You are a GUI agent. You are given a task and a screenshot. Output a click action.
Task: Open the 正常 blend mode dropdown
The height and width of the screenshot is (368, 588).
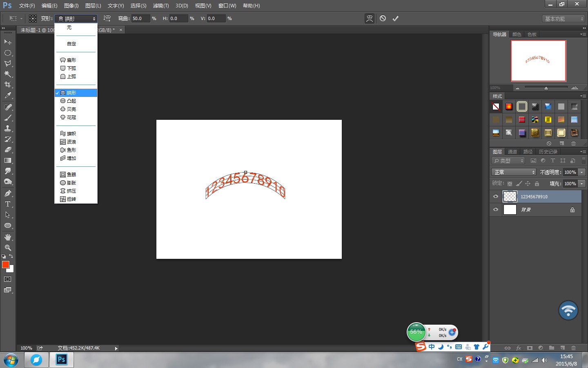(514, 172)
